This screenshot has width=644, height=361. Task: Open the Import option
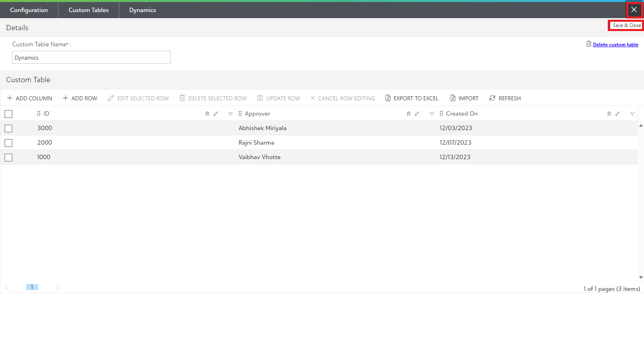464,98
